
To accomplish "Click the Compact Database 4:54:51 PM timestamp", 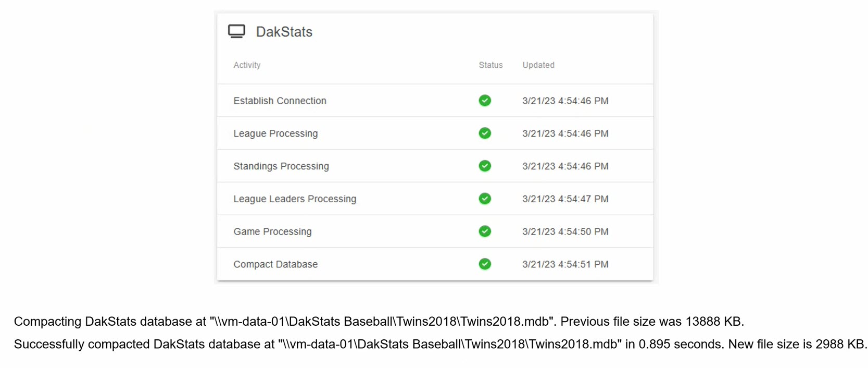I will point(565,264).
